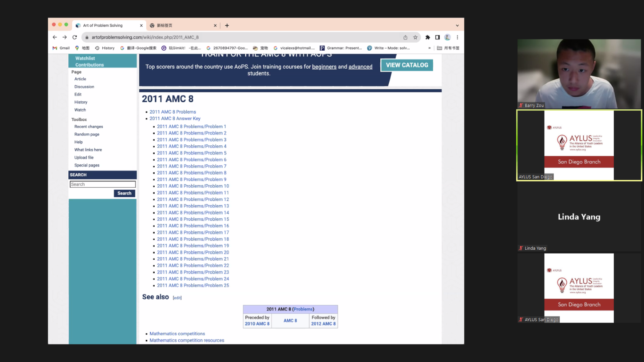The width and height of the screenshot is (644, 362).
Task: Select Linda Yang's participant tile
Action: [579, 217]
